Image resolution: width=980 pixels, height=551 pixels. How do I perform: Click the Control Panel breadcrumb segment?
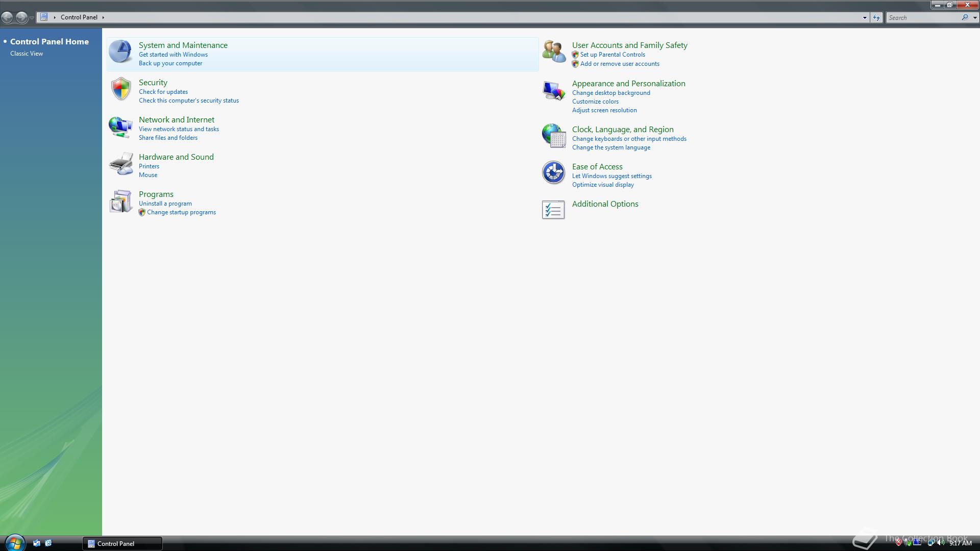pos(79,17)
